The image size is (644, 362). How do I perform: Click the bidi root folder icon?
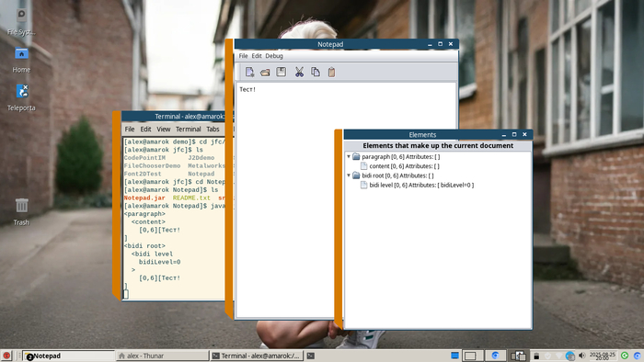(x=356, y=175)
